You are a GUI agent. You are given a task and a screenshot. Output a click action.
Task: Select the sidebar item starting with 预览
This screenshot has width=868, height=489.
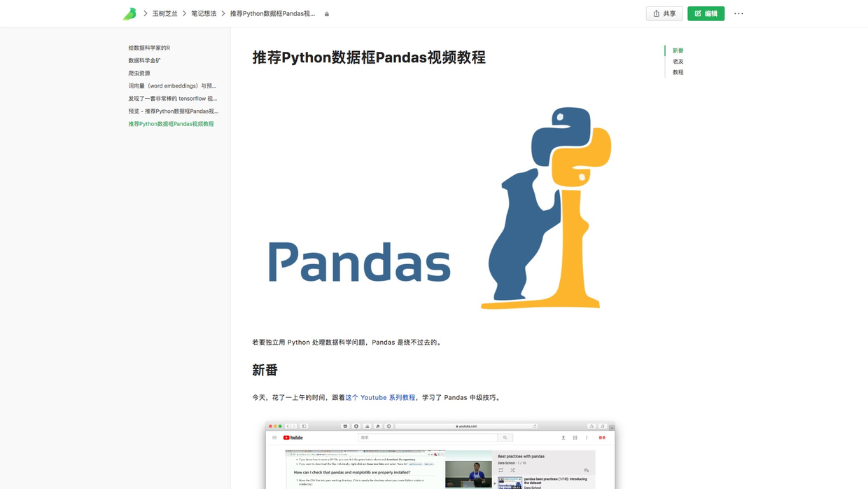pos(173,111)
